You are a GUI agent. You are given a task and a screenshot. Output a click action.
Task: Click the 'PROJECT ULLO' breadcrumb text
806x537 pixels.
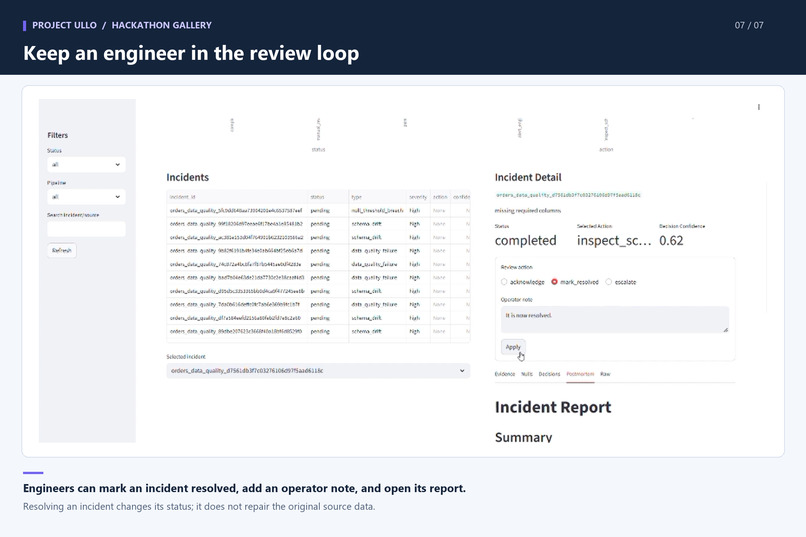pos(64,25)
